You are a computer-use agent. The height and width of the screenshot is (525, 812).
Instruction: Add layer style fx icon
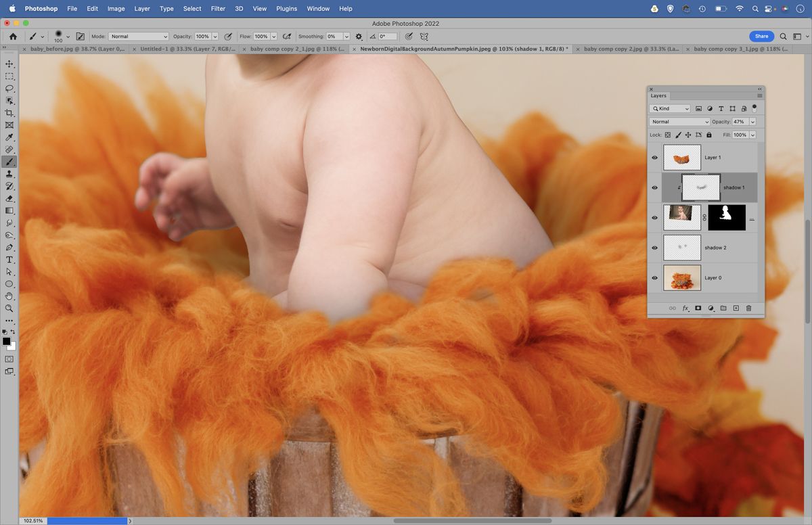[685, 308]
